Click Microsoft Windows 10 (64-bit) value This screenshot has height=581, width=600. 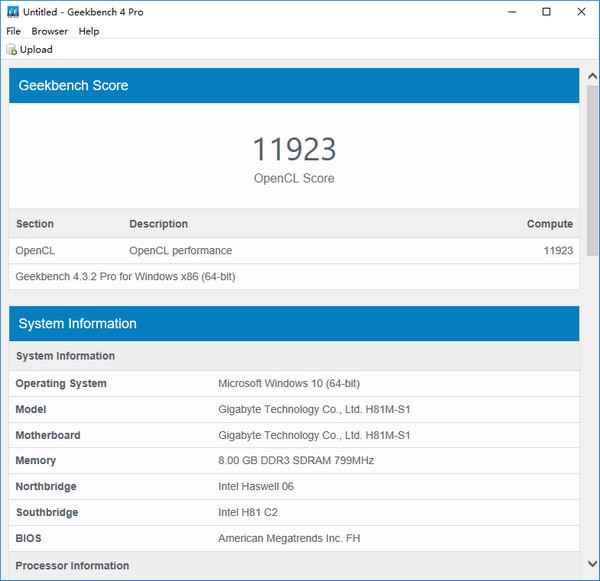(289, 384)
